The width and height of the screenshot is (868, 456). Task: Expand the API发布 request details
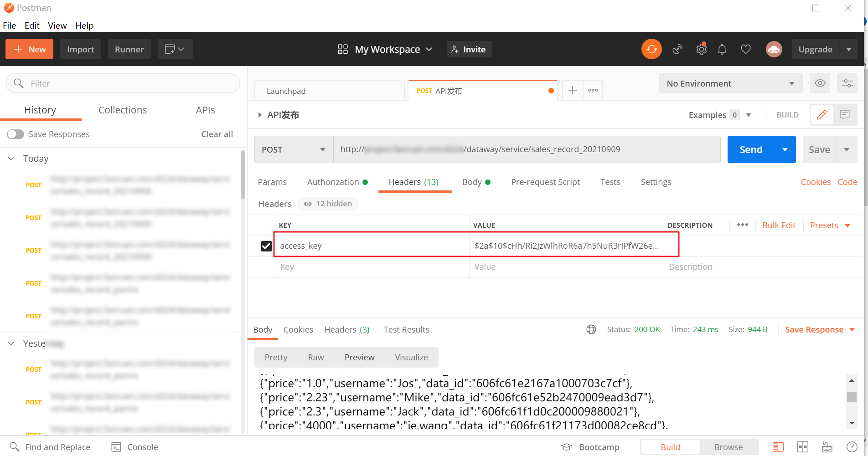pyautogui.click(x=260, y=115)
